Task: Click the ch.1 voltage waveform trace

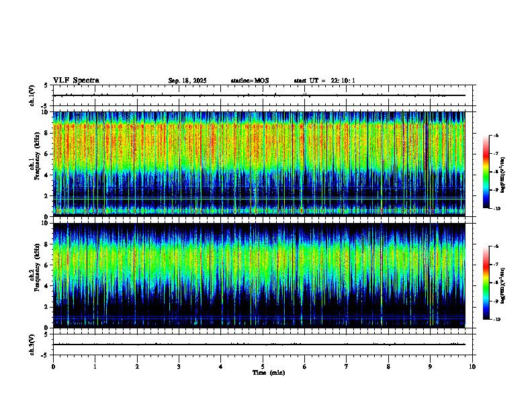Action: (x=259, y=95)
